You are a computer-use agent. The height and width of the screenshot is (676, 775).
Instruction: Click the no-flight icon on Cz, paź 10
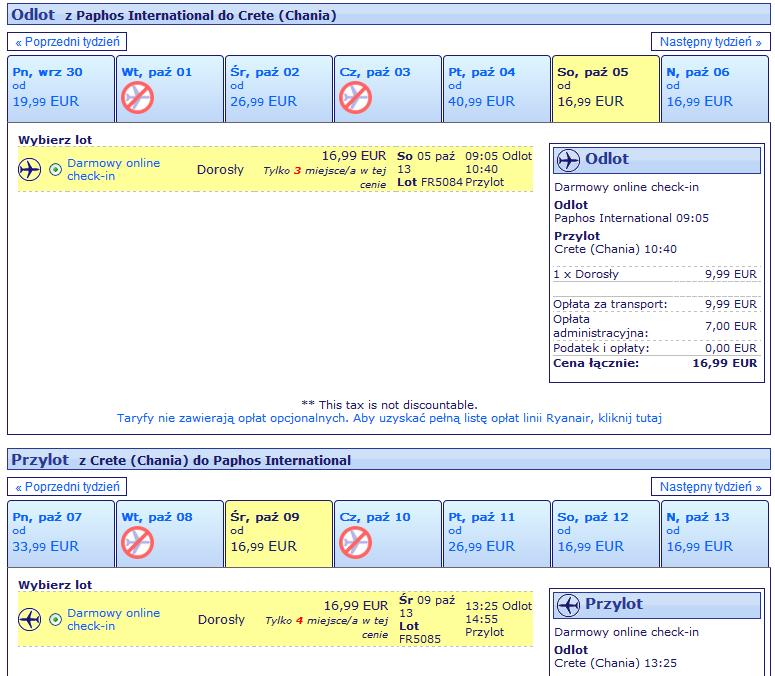coord(355,542)
